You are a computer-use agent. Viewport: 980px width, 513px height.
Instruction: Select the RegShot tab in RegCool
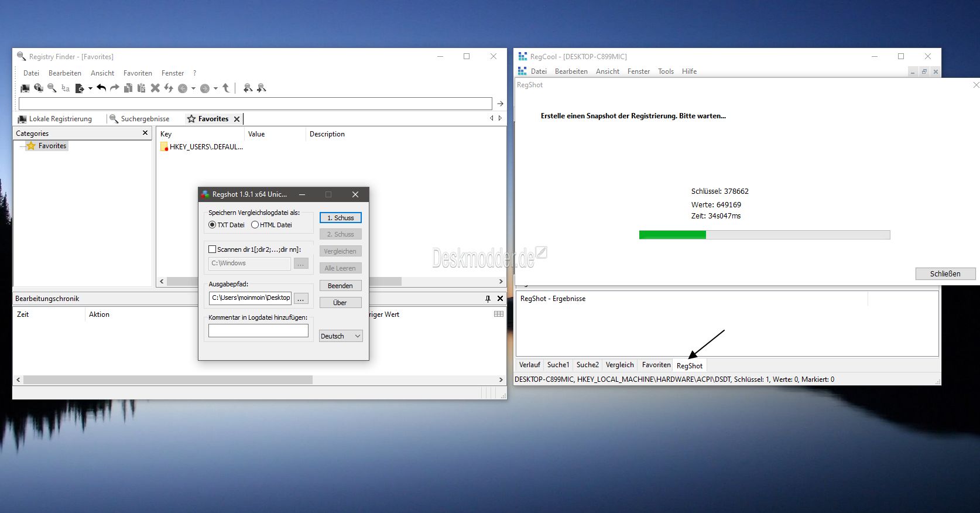[x=690, y=366]
